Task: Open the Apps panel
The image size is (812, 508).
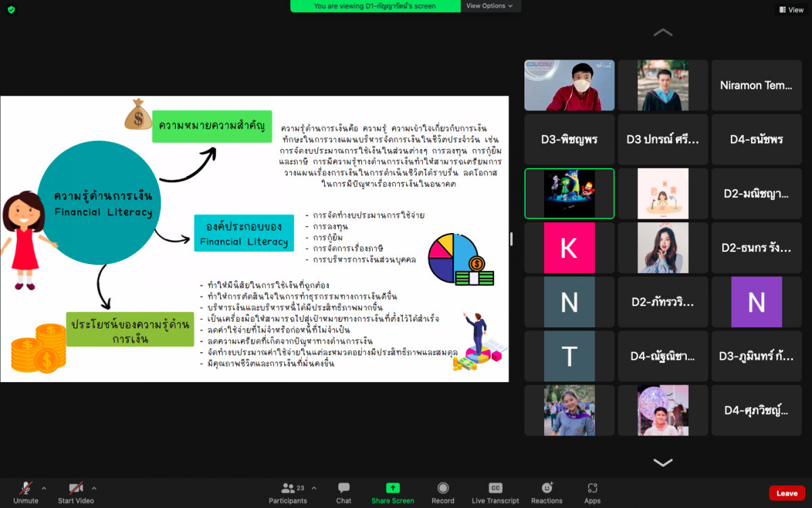Action: (x=592, y=492)
